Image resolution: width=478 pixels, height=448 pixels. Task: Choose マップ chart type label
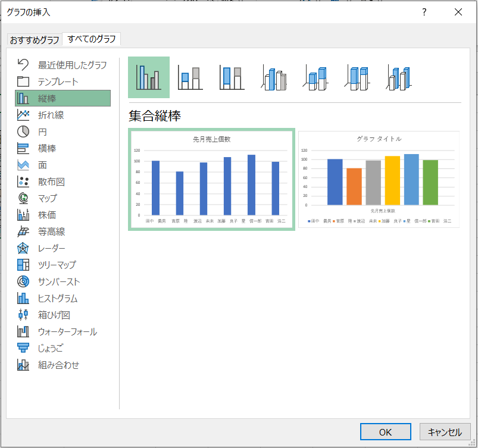(47, 198)
